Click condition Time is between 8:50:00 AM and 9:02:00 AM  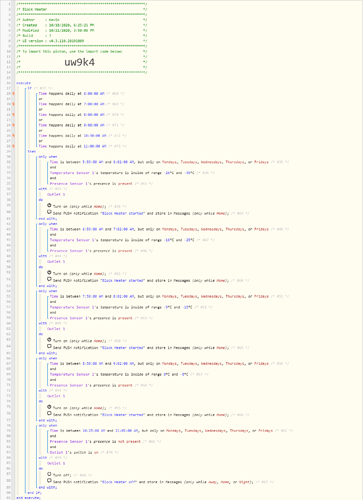coord(159,364)
